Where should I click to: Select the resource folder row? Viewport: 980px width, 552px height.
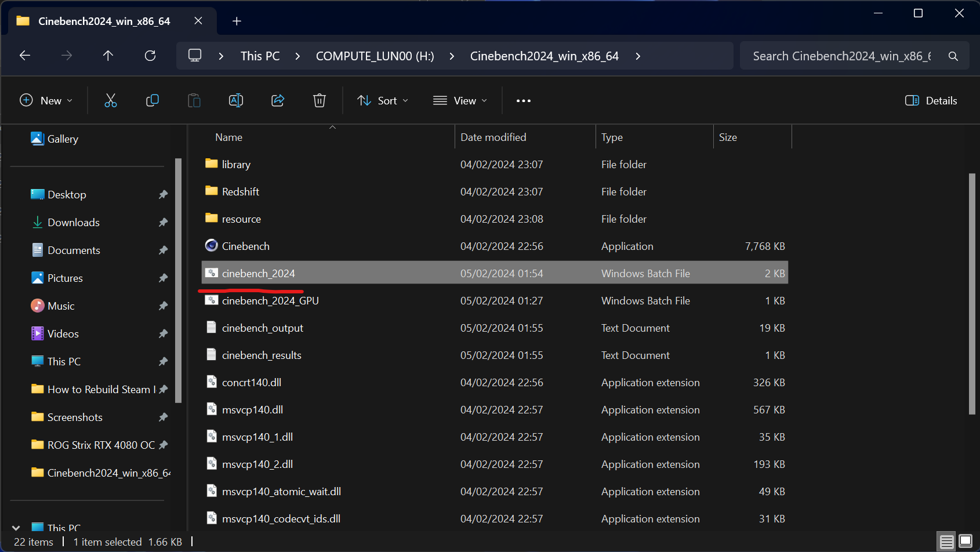coord(495,219)
